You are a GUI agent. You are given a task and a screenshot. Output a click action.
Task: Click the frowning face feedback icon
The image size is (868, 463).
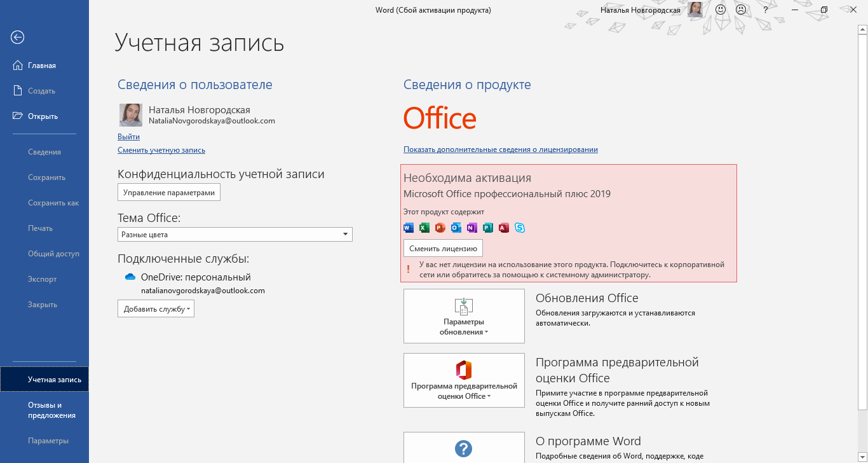pyautogui.click(x=741, y=10)
